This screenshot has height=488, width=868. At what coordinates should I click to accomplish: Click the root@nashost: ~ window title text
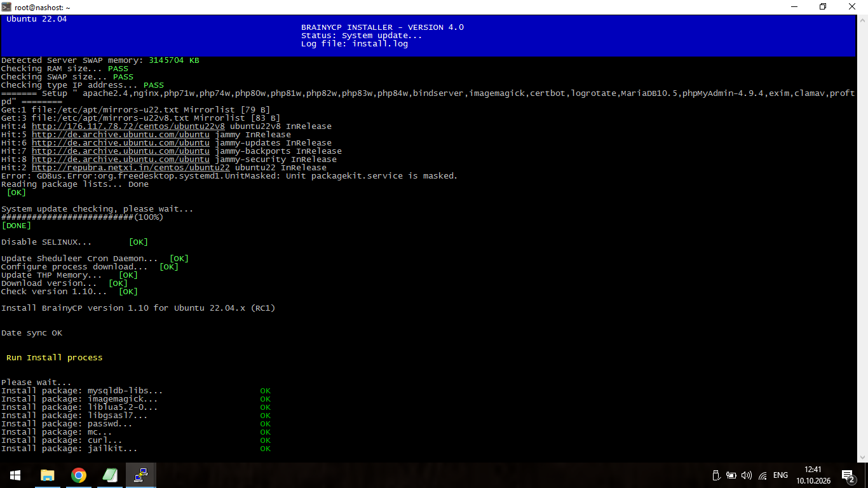click(x=43, y=7)
